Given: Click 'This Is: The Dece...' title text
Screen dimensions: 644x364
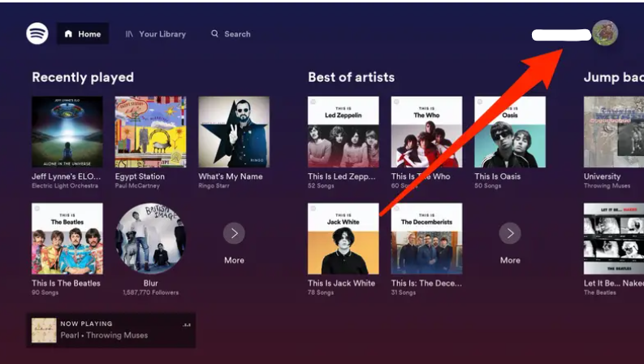Looking at the screenshot, I should pyautogui.click(x=426, y=283).
